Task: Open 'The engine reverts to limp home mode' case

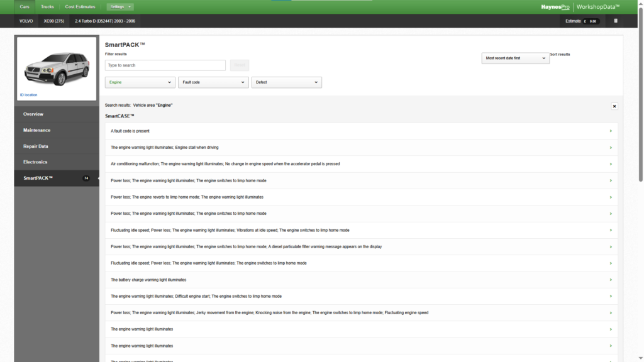Action: 362,197
